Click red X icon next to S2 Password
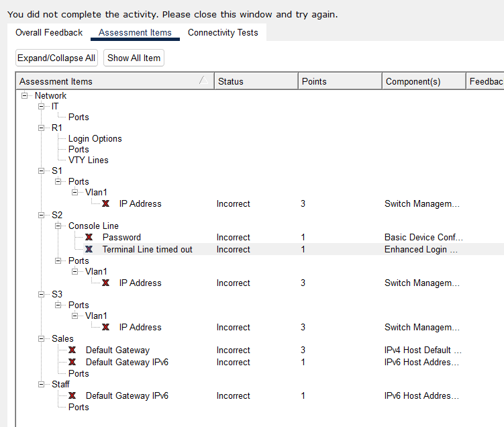504x427 pixels. [x=89, y=238]
